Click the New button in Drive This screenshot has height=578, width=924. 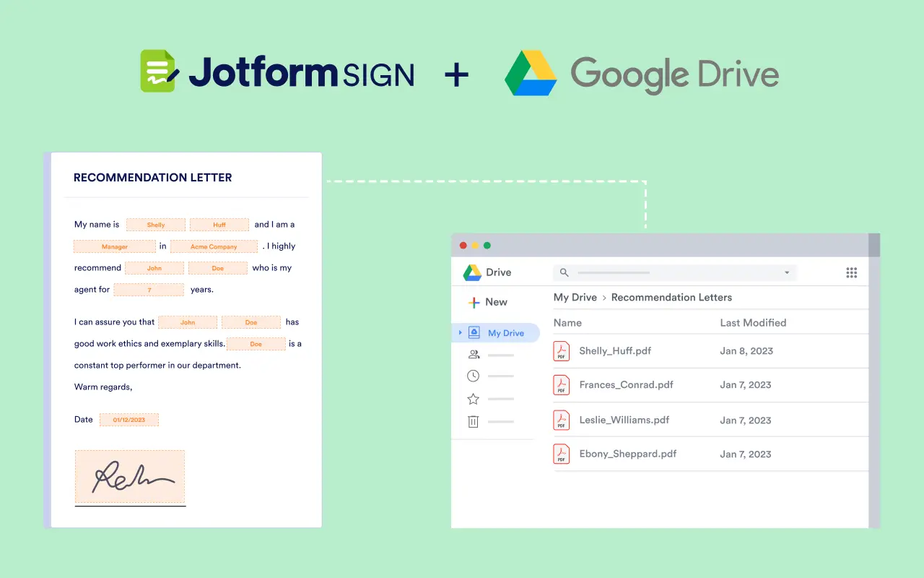[x=488, y=302]
